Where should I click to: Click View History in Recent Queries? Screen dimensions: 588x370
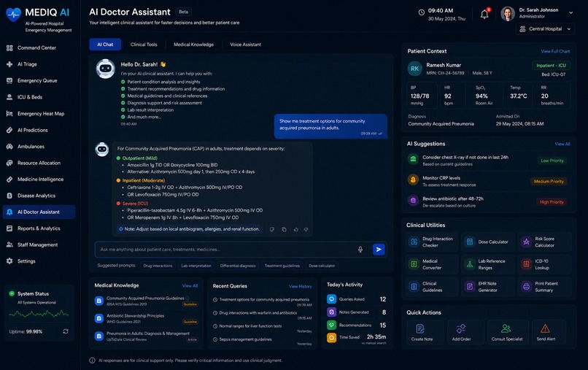coord(300,286)
